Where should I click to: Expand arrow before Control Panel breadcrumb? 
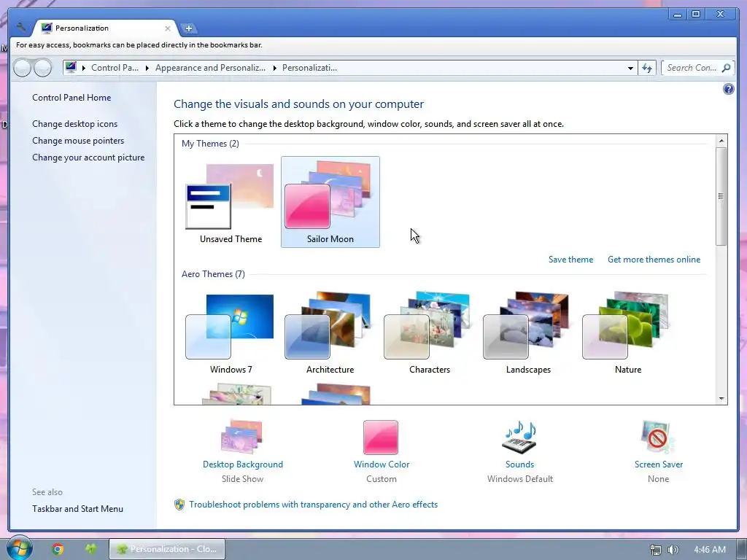[x=83, y=68]
